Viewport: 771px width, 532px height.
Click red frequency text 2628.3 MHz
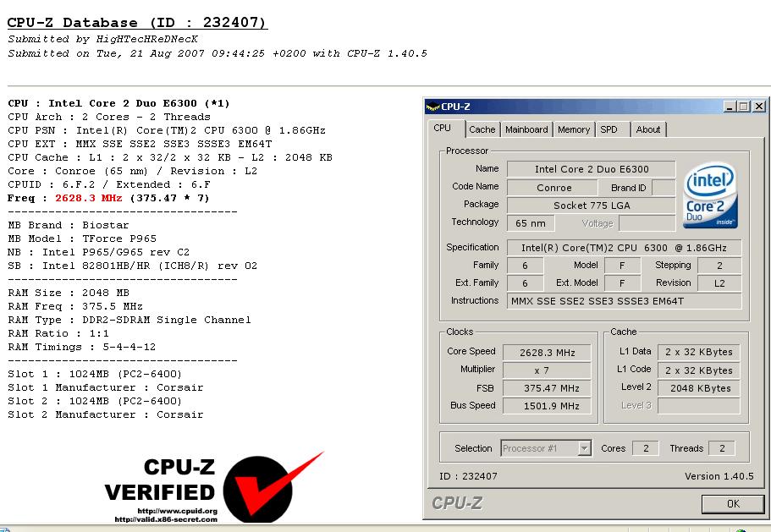(x=89, y=198)
